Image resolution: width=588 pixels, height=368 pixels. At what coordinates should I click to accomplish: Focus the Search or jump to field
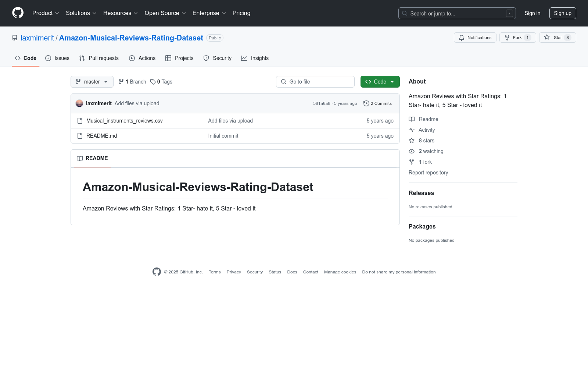pyautogui.click(x=457, y=13)
